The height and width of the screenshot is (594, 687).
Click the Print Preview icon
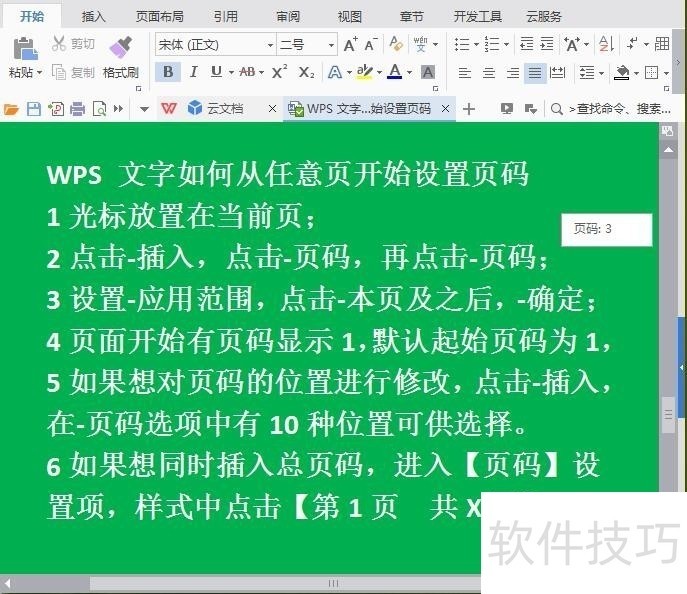99,109
